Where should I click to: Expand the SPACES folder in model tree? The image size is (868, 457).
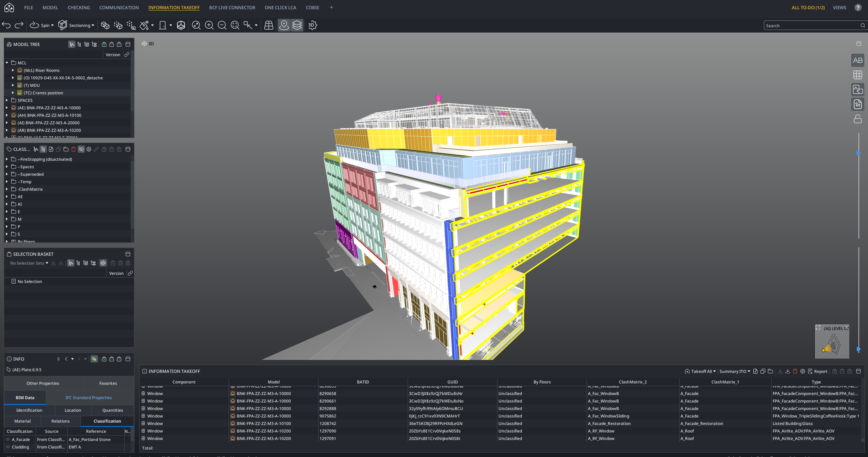pos(7,100)
